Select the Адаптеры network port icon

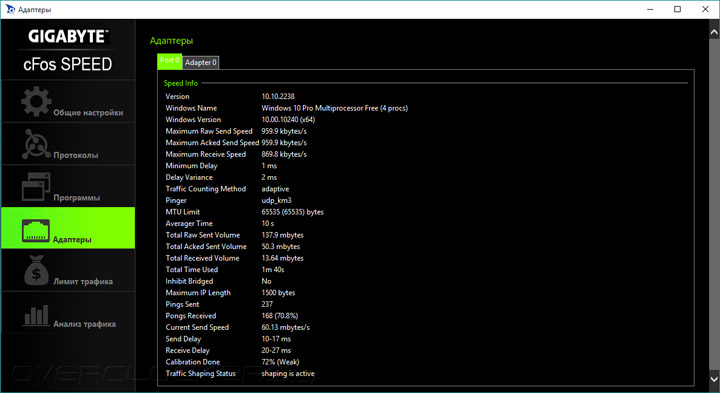pyautogui.click(x=36, y=230)
